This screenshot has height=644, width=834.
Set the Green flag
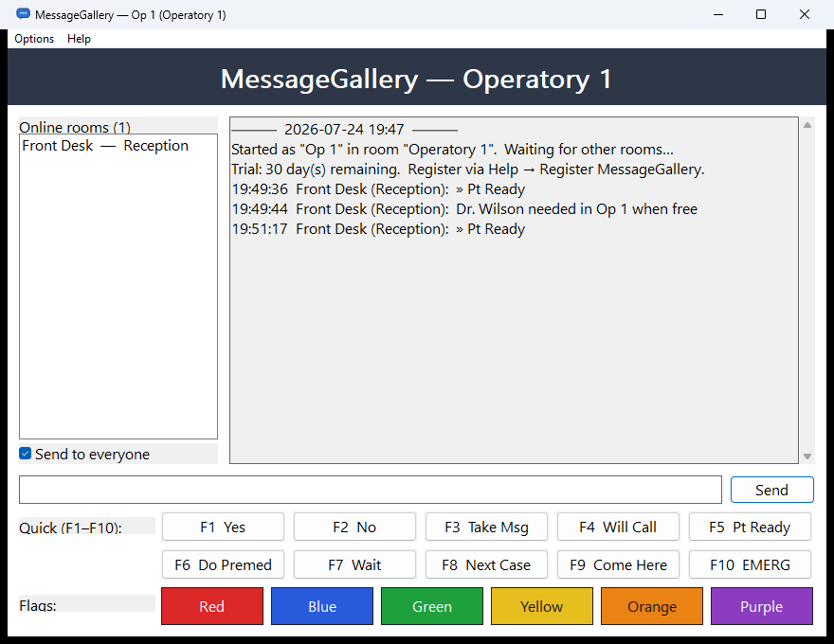point(432,606)
